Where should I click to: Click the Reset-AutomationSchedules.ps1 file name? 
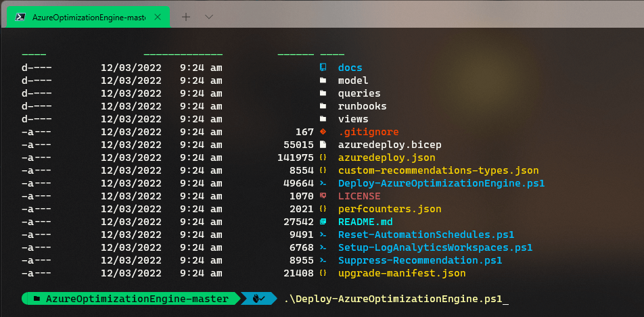[426, 235]
